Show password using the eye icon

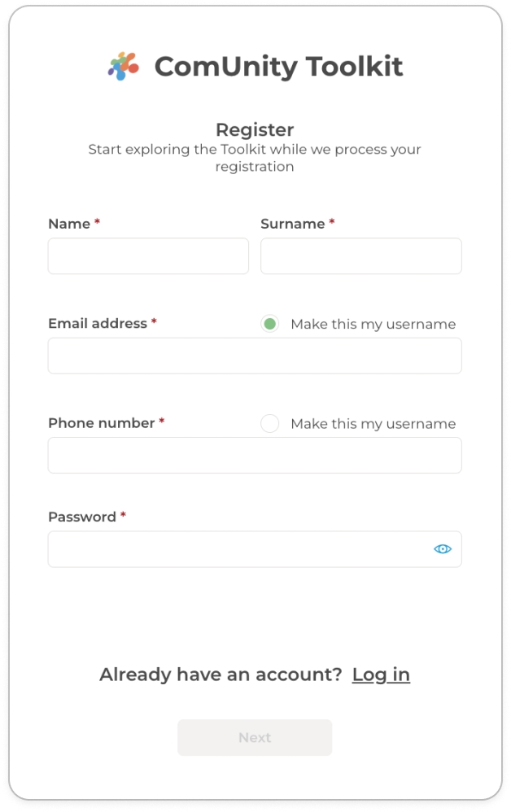442,549
